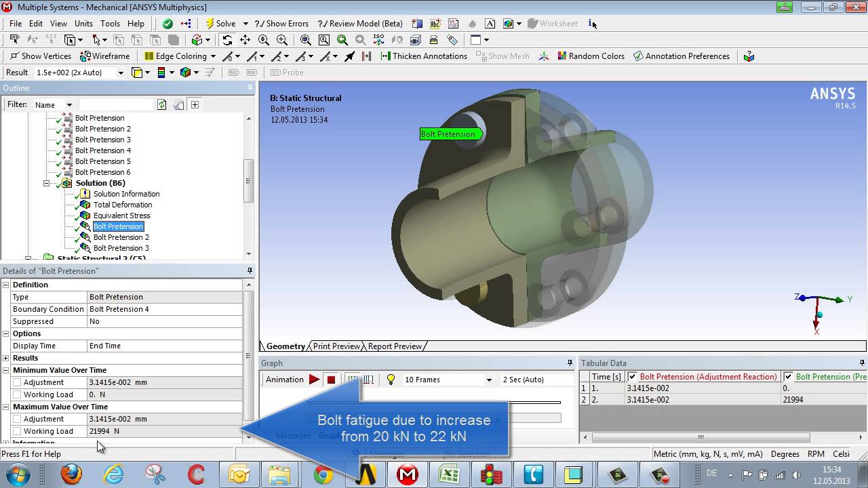Check Maximum Value Working Load checkbox

[17, 431]
